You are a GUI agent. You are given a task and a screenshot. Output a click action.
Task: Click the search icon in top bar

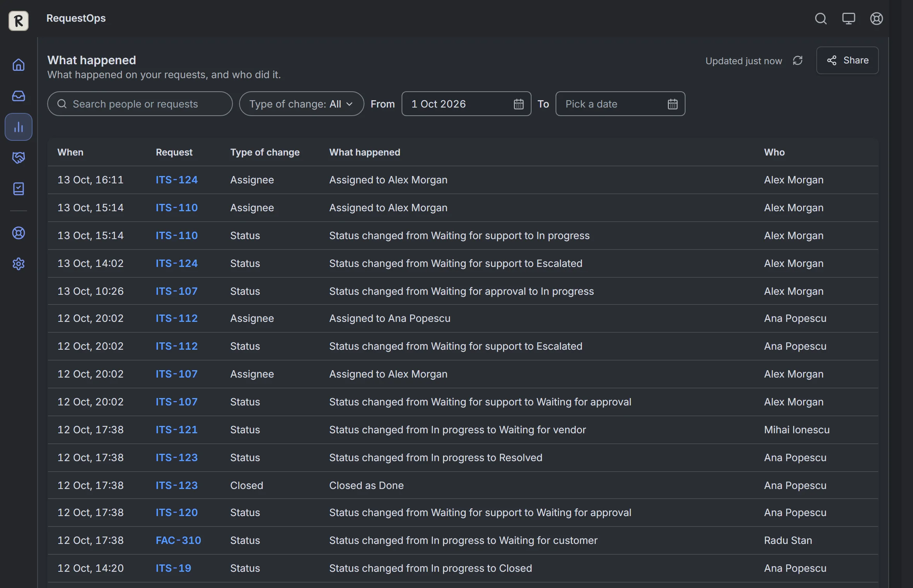(x=821, y=19)
